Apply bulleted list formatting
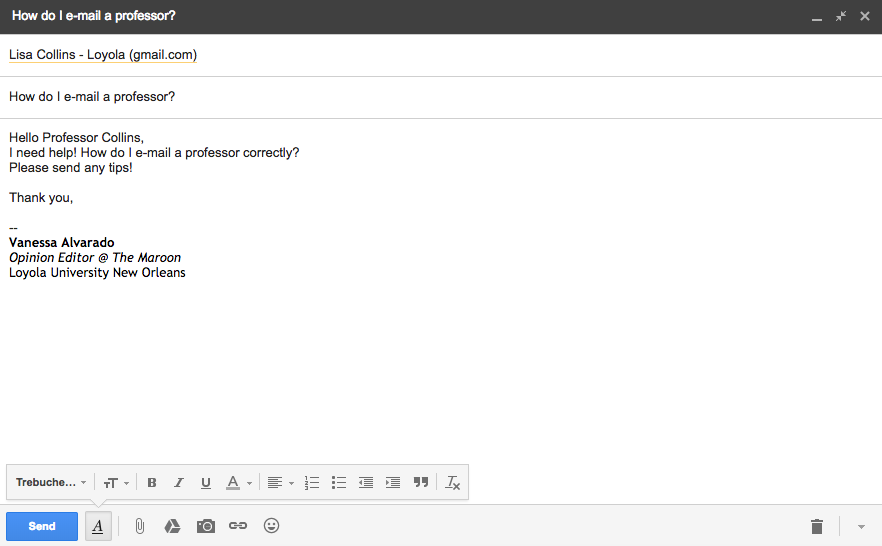The image size is (882, 546). pos(339,482)
